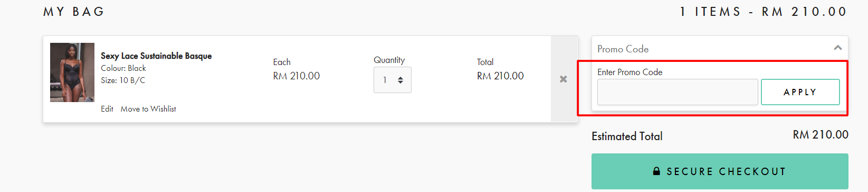Click the MY BAG heading
The width and height of the screenshot is (868, 192).
pos(74,12)
